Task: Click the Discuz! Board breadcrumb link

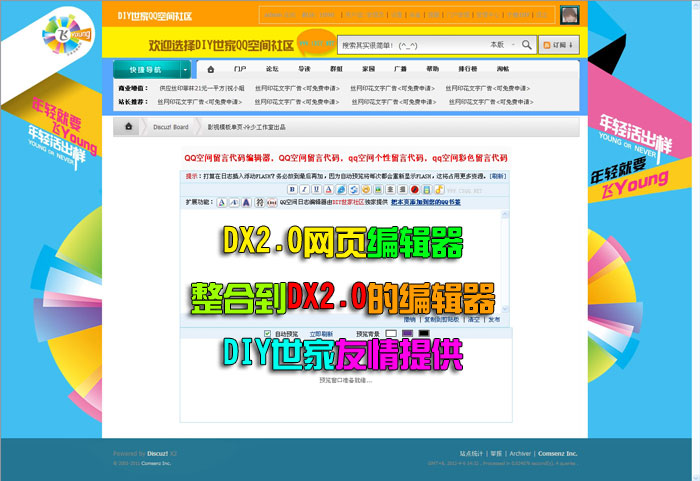Action: pos(171,127)
